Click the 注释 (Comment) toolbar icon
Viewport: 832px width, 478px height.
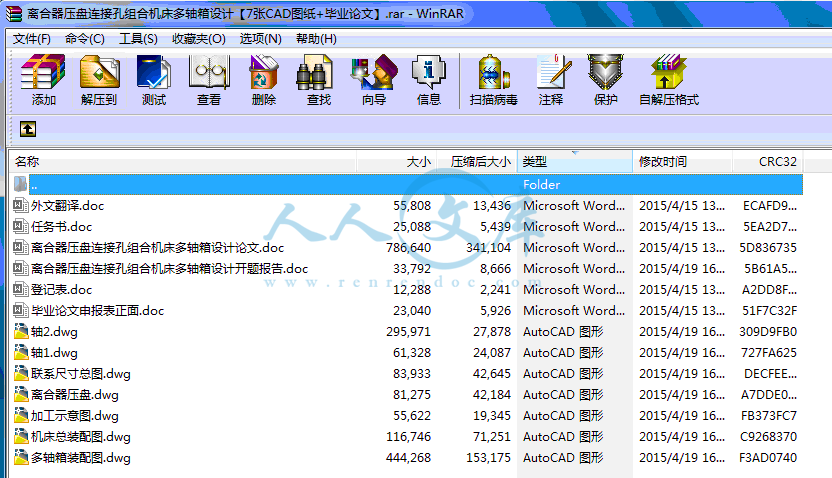point(553,72)
